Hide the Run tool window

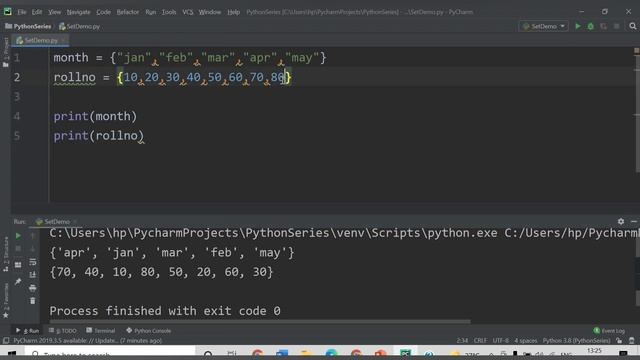pos(633,221)
